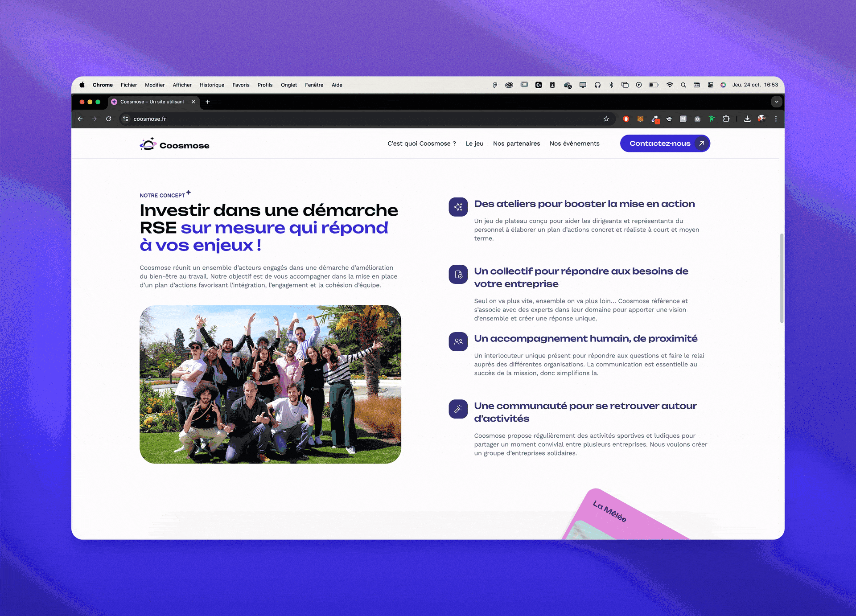Bookmark this page with the star icon

pos(606,119)
